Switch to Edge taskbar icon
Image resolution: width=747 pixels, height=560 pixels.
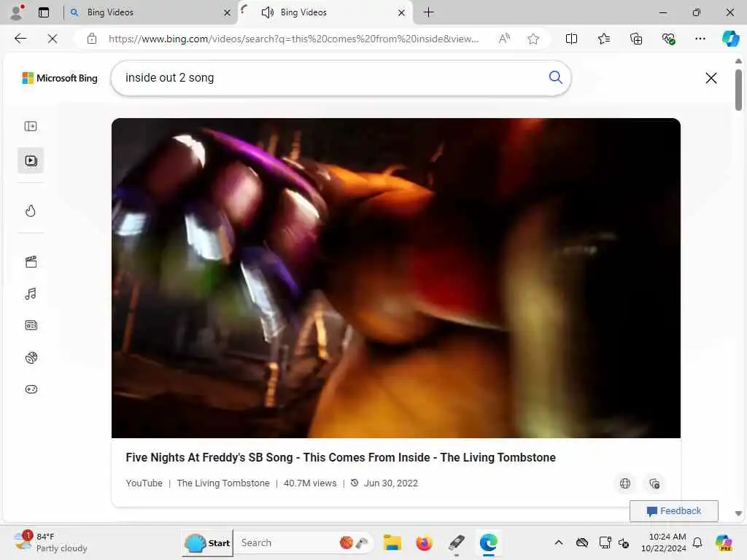488,542
